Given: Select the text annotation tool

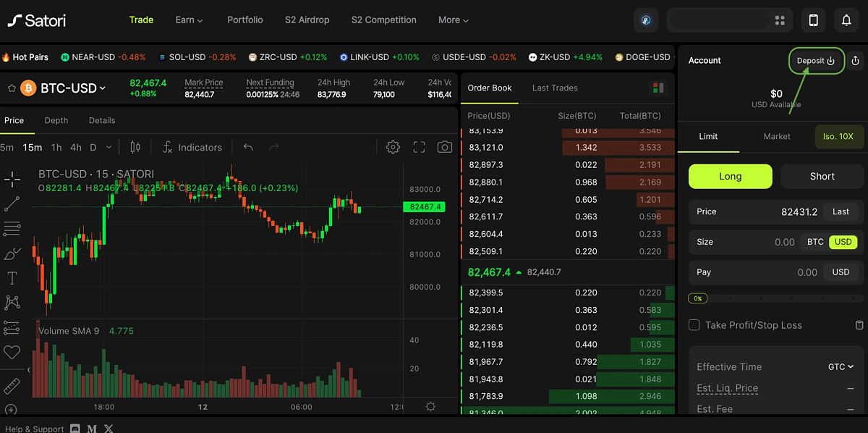Looking at the screenshot, I should 12,278.
